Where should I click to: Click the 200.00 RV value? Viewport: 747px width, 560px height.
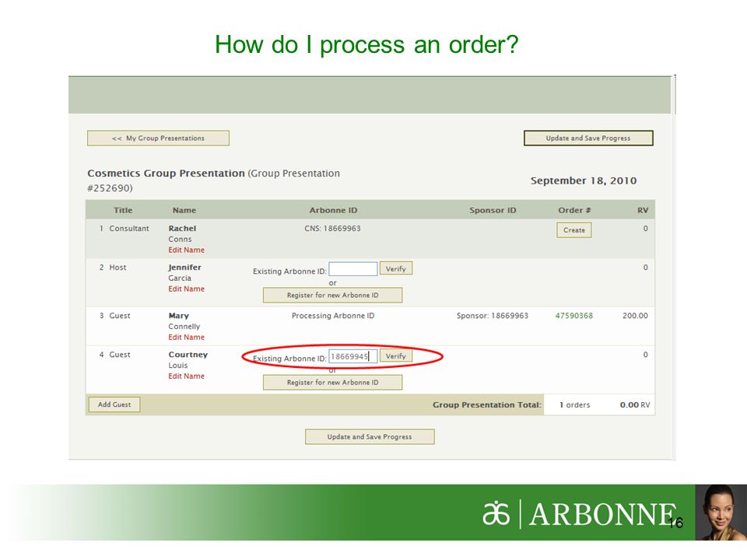(635, 316)
